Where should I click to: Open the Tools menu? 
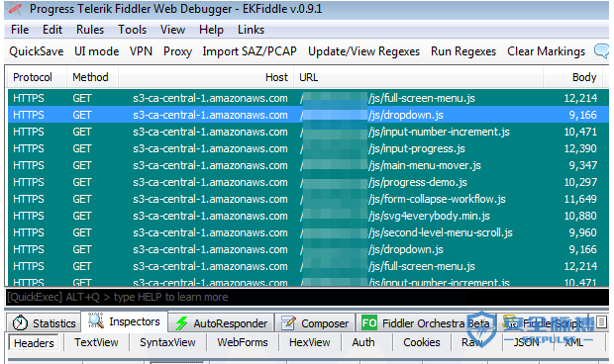(x=132, y=30)
